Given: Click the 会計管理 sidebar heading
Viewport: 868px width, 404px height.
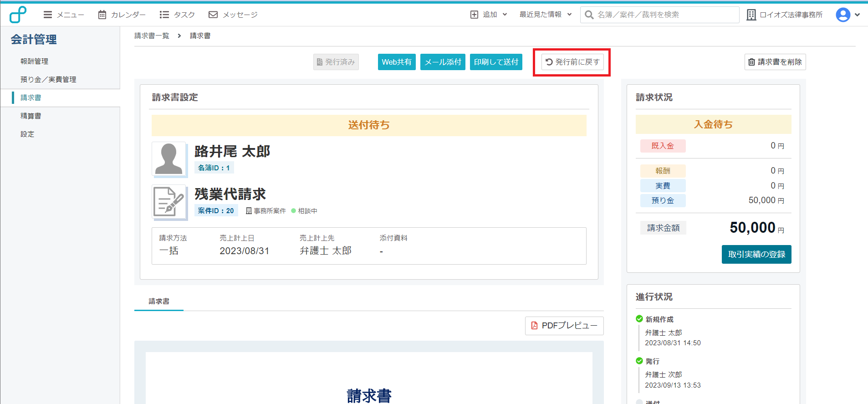Looking at the screenshot, I should (34, 40).
